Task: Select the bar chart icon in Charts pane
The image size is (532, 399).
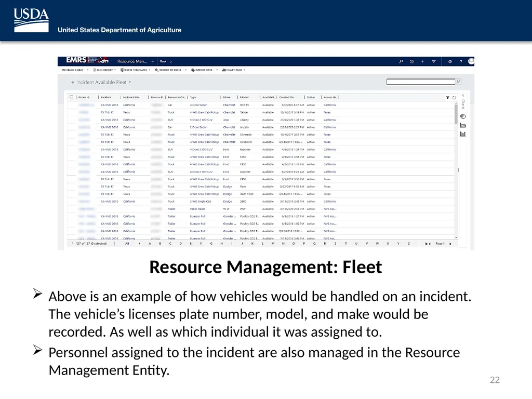Action: pos(463,134)
